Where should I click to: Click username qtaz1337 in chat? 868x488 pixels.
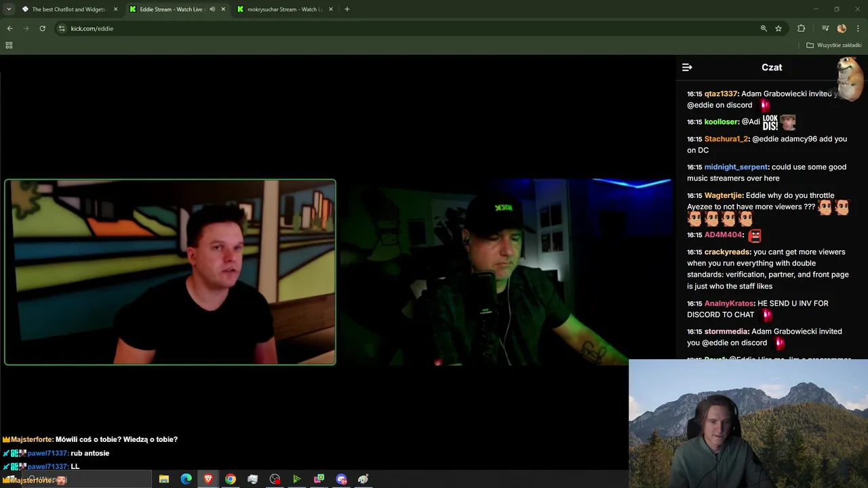pos(721,94)
